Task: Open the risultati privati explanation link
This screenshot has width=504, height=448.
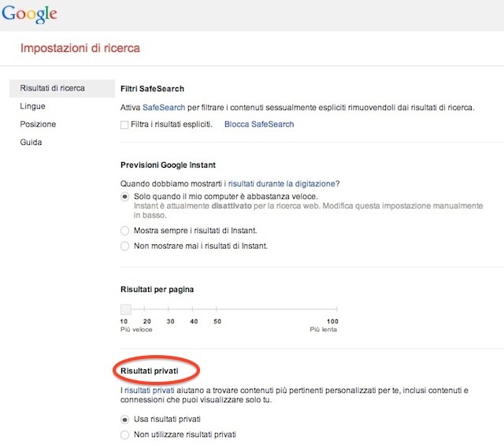Action: pos(149,390)
